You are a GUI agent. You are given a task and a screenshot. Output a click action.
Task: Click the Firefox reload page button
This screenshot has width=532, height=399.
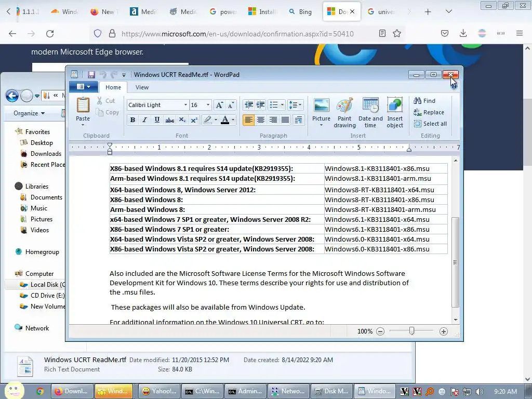tap(50, 34)
